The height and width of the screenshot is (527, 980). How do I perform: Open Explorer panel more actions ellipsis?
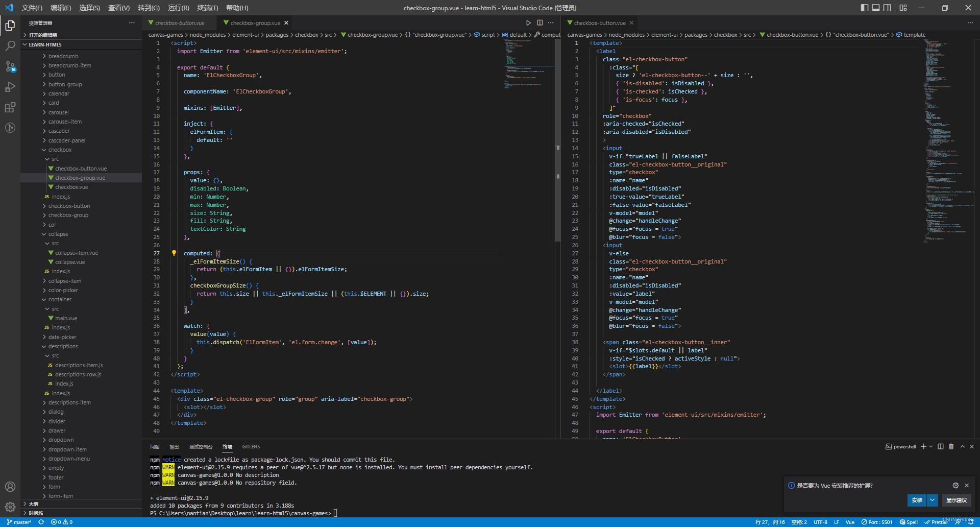tap(132, 23)
